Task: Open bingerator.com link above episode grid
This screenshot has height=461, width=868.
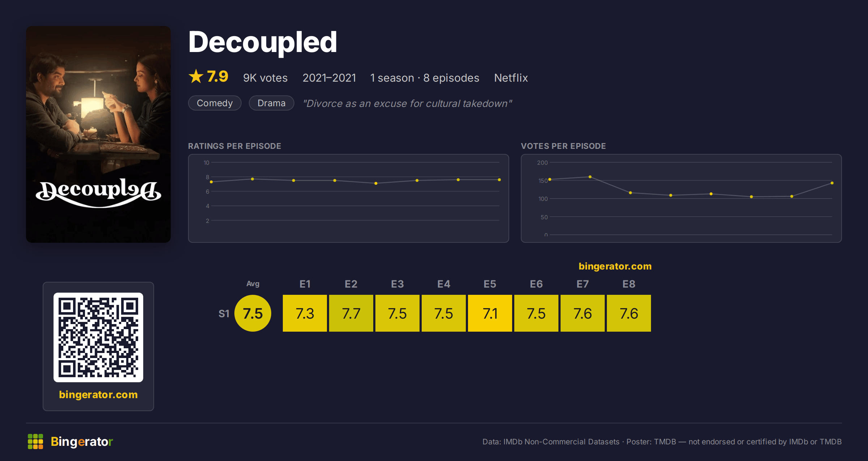Action: click(x=615, y=266)
